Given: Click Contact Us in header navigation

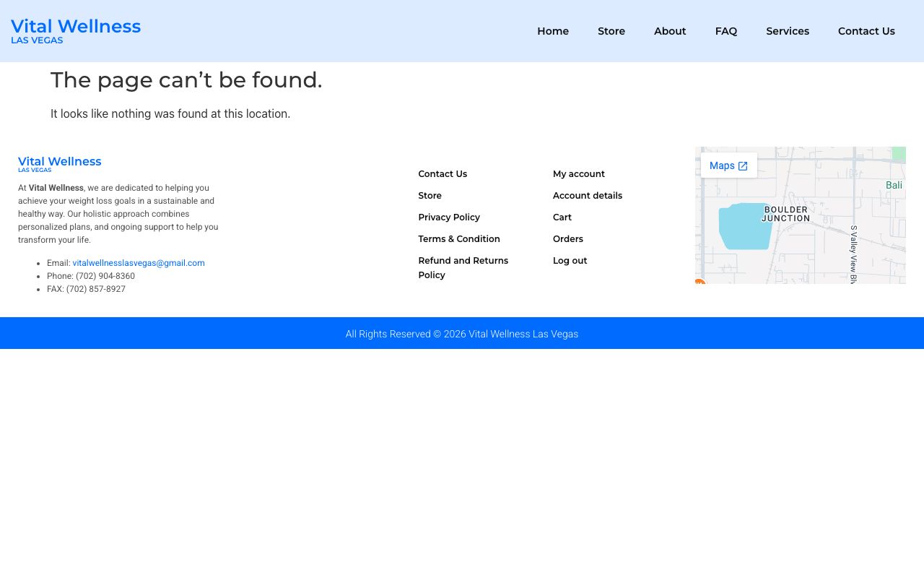Looking at the screenshot, I should click(866, 31).
